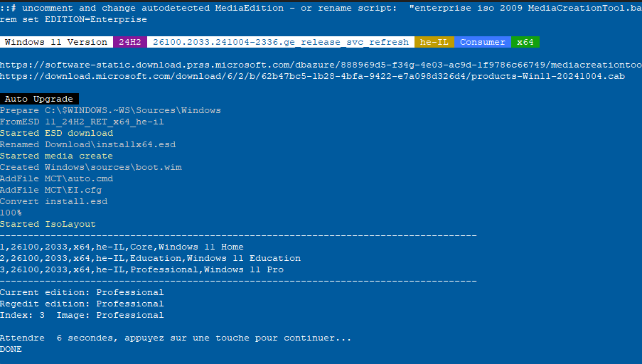642x364 pixels.
Task: Click the 26100.2033 build string badge
Action: 280,42
